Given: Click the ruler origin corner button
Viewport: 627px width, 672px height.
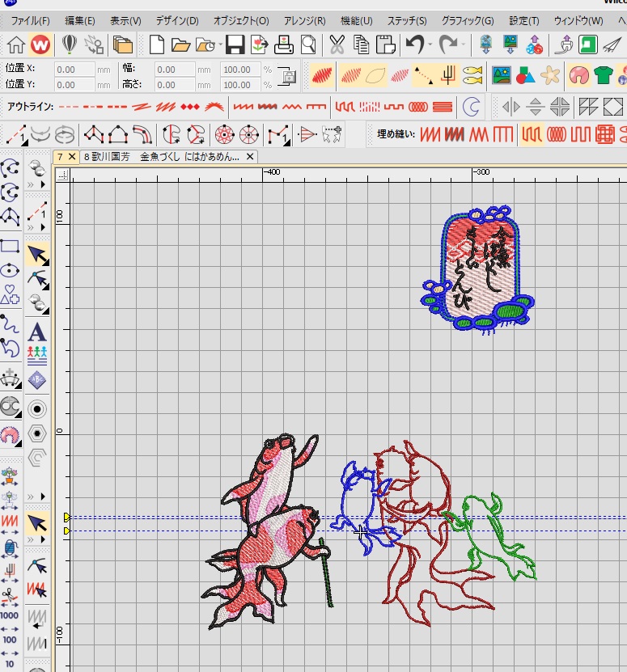Looking at the screenshot, I should pos(62,175).
